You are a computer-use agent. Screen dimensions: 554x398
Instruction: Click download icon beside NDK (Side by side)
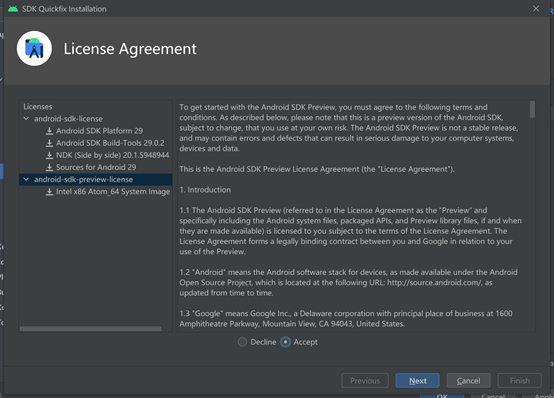[49, 155]
